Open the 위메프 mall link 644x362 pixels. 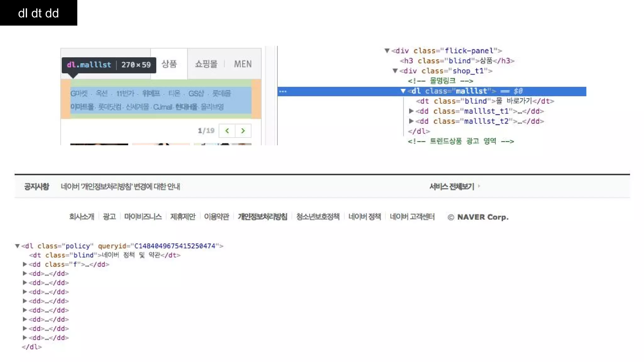[x=151, y=93]
